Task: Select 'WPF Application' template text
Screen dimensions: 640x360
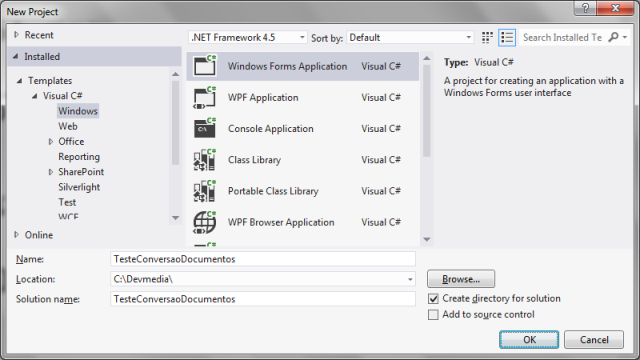Action: 263,98
